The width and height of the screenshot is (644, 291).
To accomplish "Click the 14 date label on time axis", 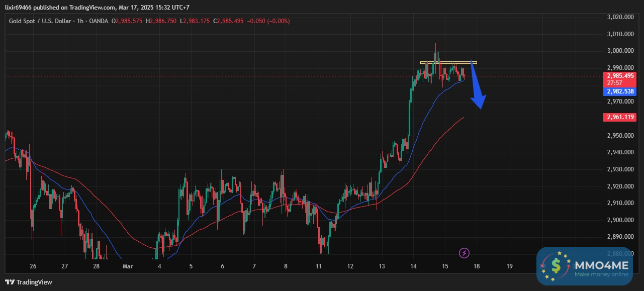I will click(x=413, y=266).
